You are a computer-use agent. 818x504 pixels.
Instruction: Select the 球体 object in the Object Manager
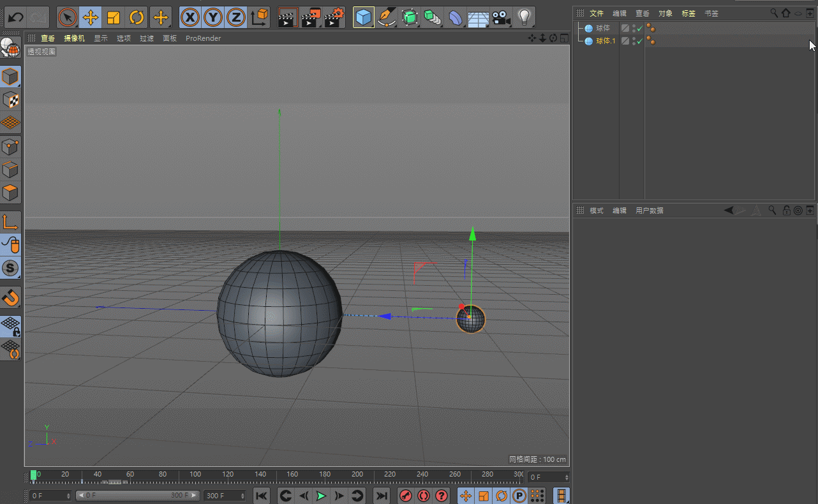[x=603, y=28]
